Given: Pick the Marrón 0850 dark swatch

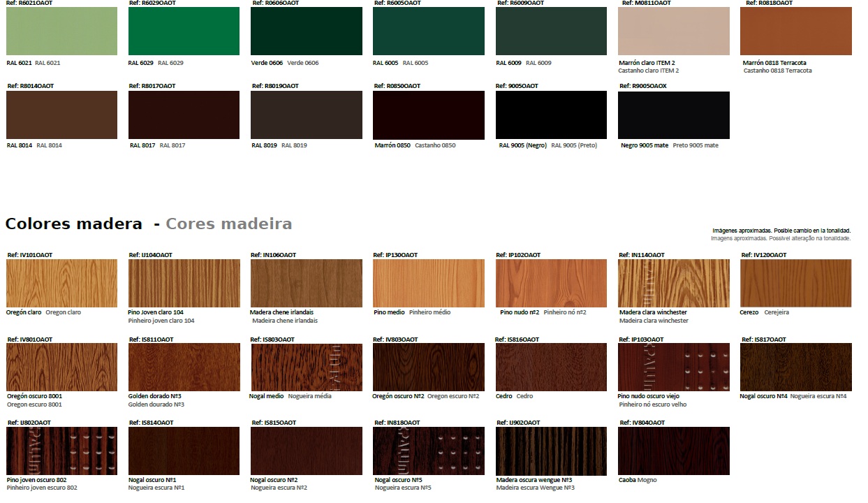Looking at the screenshot, I should pos(429,115).
